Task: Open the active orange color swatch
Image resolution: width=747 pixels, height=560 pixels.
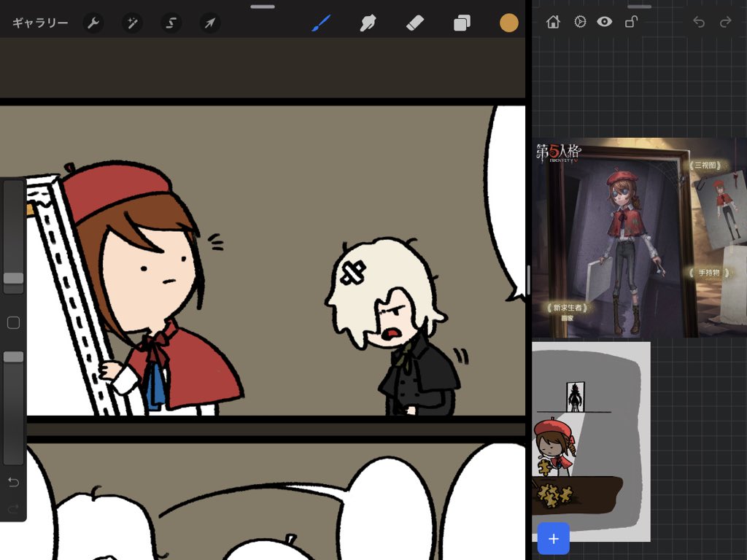Action: (508, 23)
